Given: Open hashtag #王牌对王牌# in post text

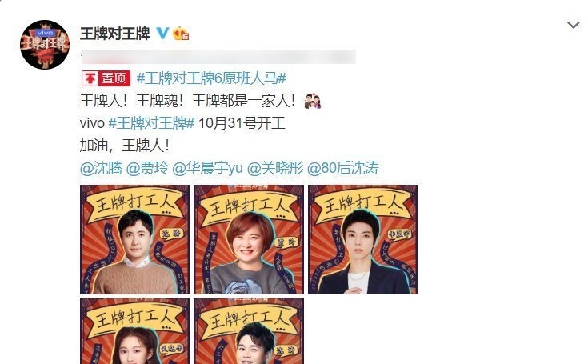Looking at the screenshot, I should (x=151, y=123).
